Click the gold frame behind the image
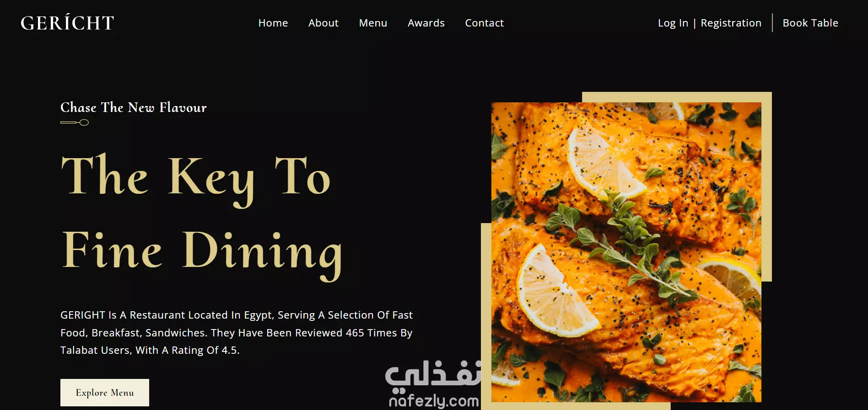 [767, 186]
